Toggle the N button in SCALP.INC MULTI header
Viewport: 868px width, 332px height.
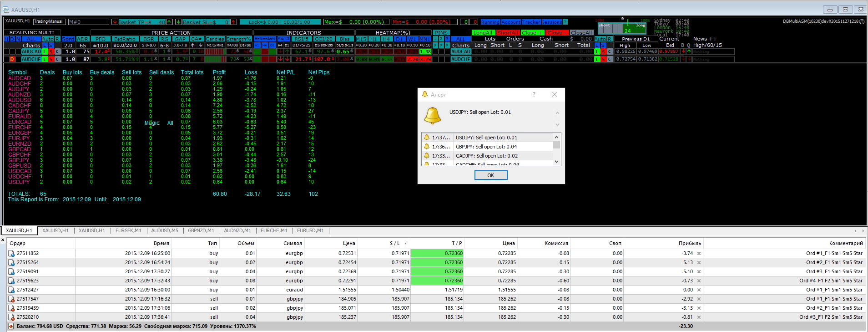(18, 39)
